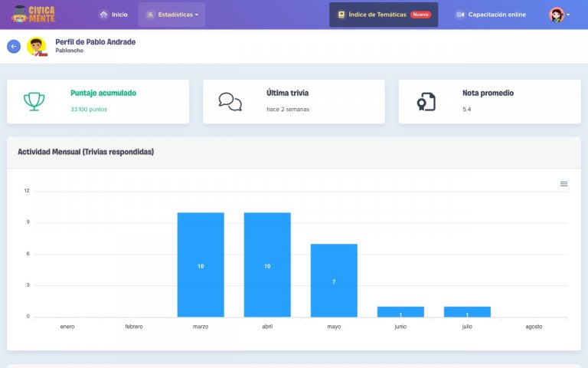The image size is (588, 368).
Task: Click the green trophy icon
Action: pyautogui.click(x=34, y=101)
